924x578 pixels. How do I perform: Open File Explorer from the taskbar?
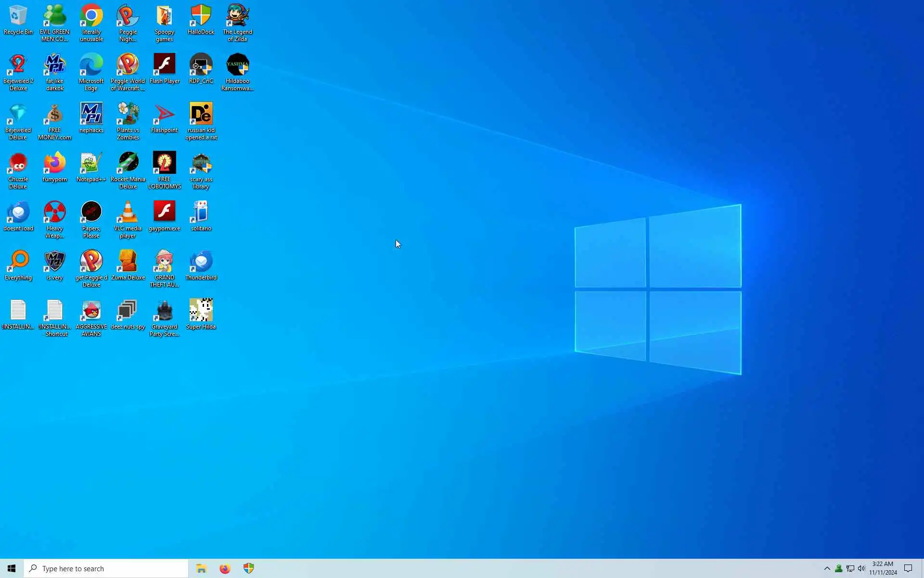201,568
